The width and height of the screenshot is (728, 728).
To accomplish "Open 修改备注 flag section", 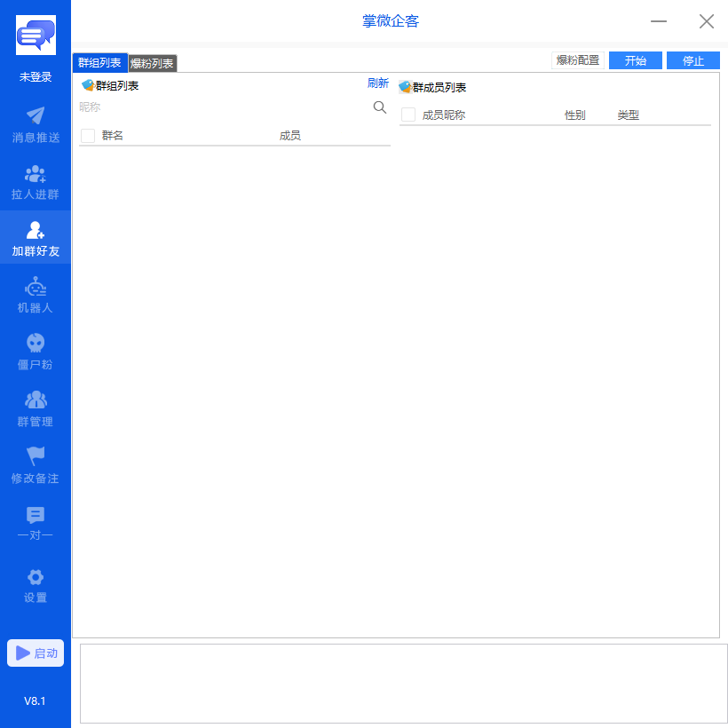I will (x=36, y=466).
